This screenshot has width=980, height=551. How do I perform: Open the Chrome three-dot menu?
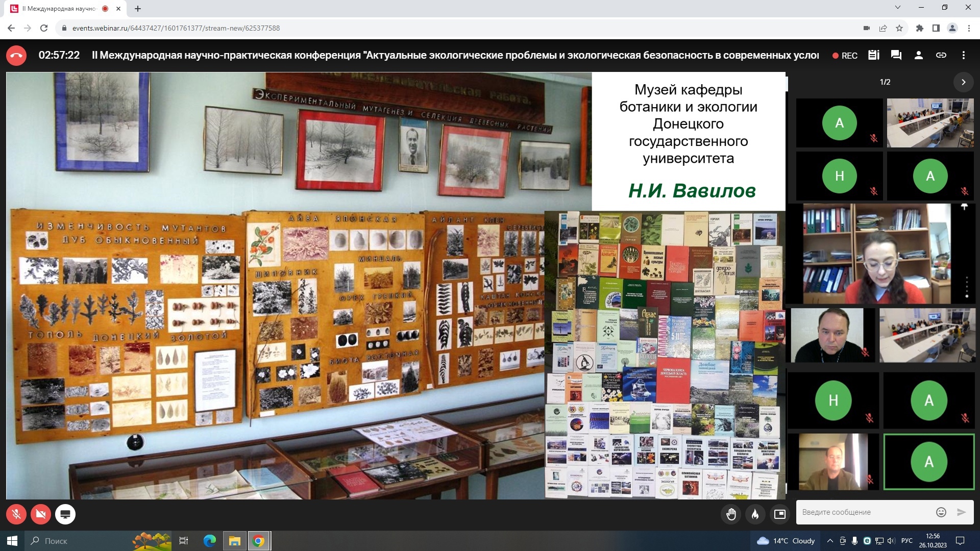969,28
